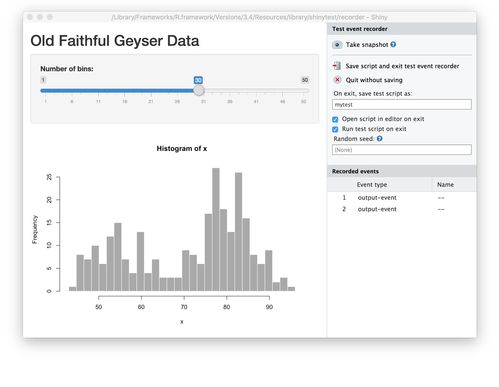This screenshot has height=387, width=499.
Task: Uncheck Run test script on exit
Action: [x=335, y=129]
